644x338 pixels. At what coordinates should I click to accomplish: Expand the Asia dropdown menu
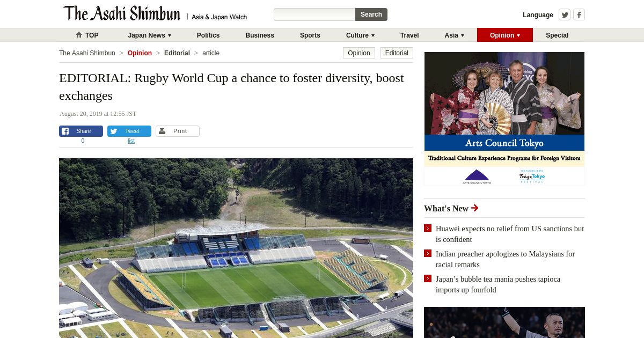[454, 35]
